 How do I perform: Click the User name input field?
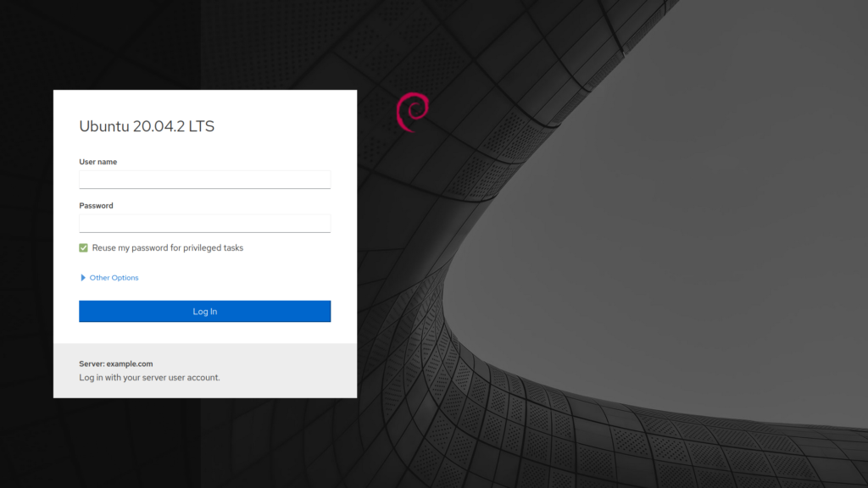pos(205,180)
